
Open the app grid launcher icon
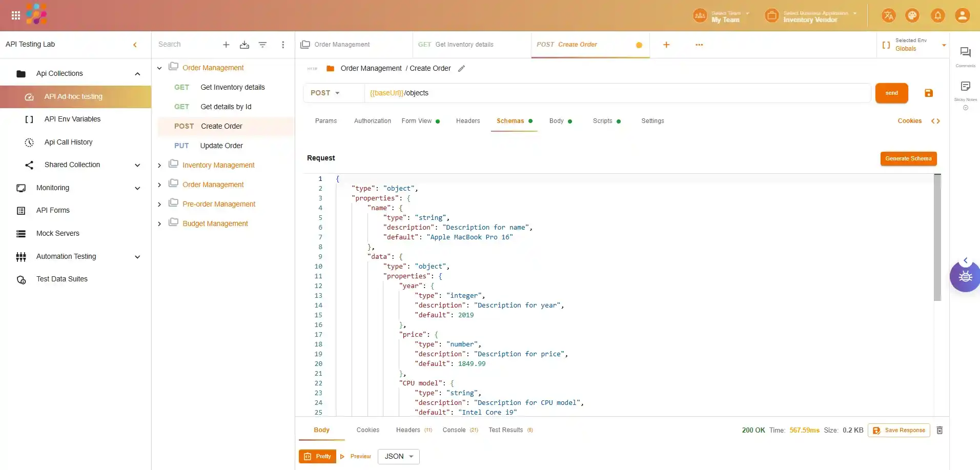(16, 16)
